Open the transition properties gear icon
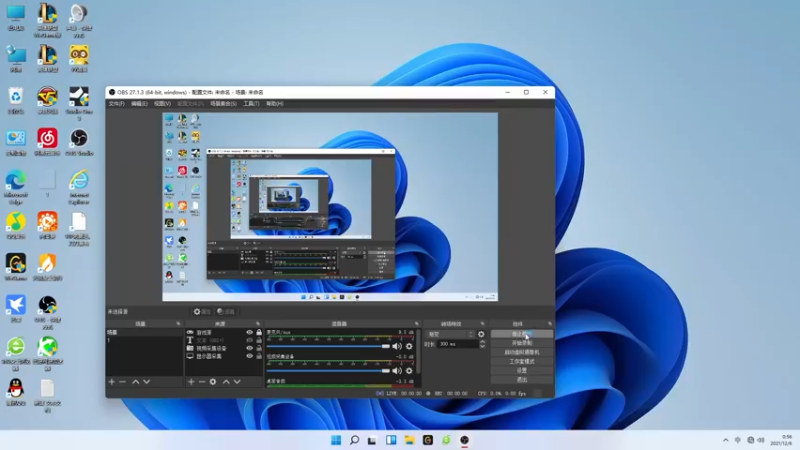The height and width of the screenshot is (450, 800). (481, 333)
